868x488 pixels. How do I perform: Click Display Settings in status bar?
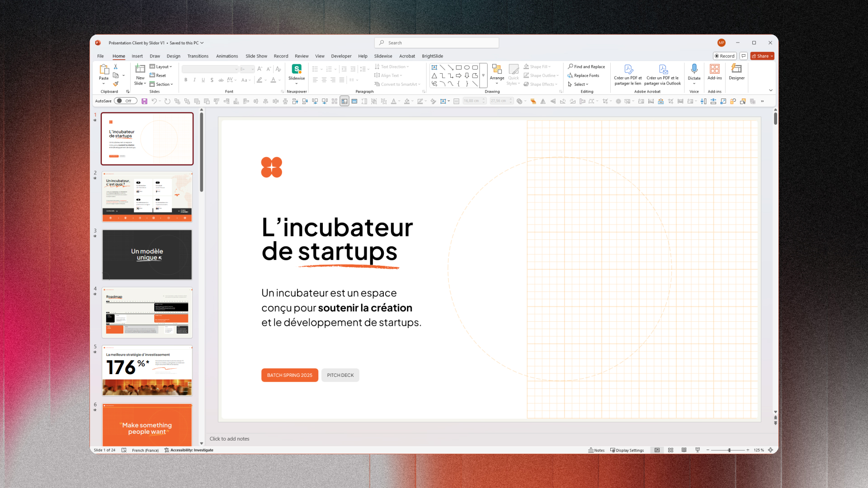(x=627, y=450)
